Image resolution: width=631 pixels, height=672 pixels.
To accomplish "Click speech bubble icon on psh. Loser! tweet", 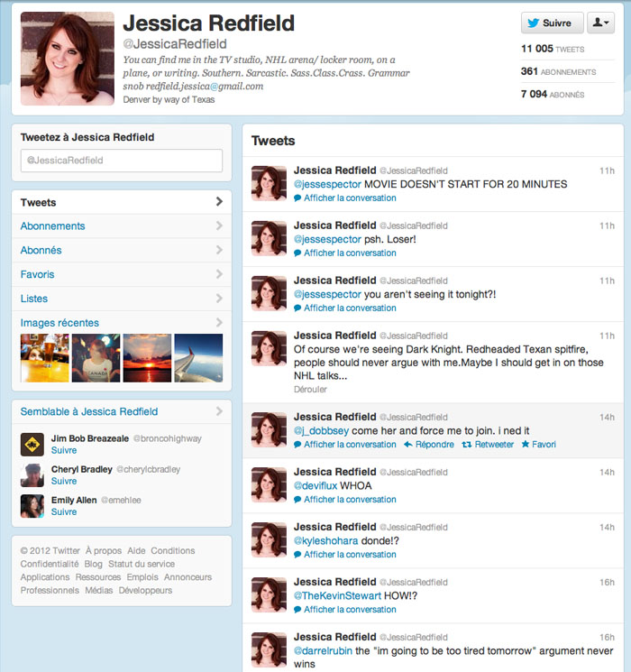I will (x=297, y=253).
